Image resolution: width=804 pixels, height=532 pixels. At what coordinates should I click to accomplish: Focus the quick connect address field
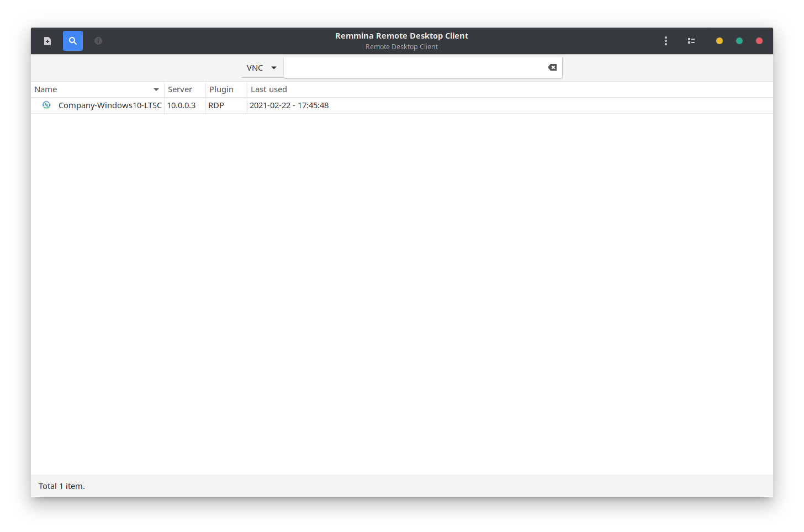pos(414,67)
